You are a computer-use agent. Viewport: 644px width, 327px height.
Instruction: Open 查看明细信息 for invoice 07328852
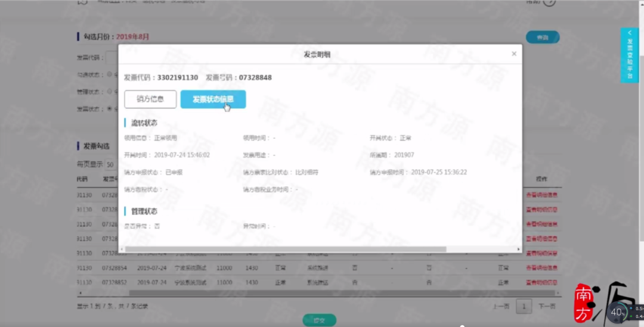(x=541, y=283)
